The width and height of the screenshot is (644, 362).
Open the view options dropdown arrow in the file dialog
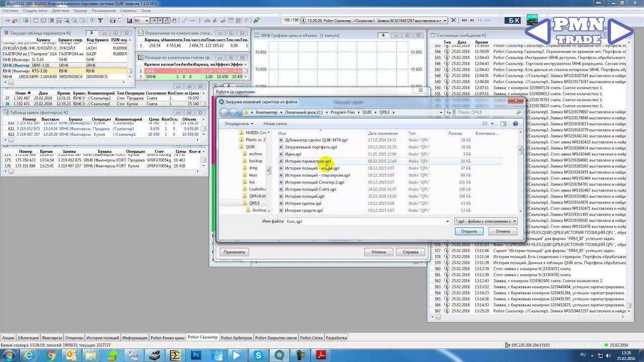tap(492, 124)
